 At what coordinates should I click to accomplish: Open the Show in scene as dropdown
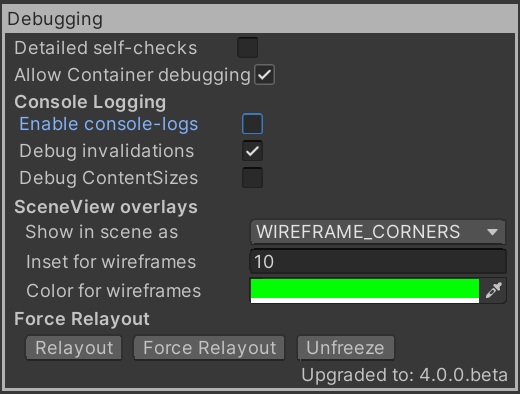pyautogui.click(x=378, y=232)
